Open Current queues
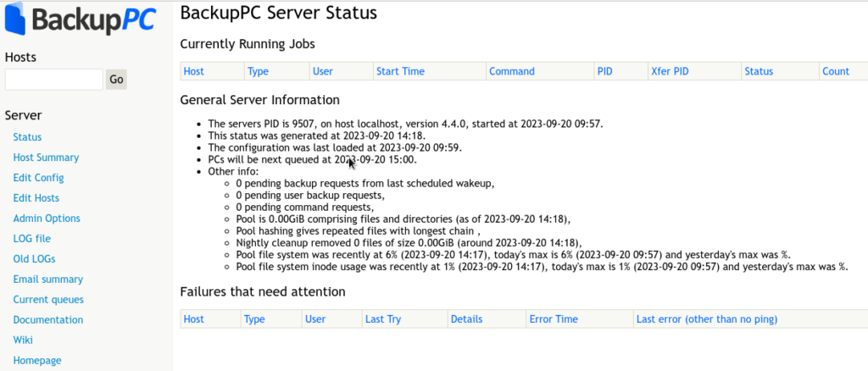This screenshot has height=371, width=868. 48,300
